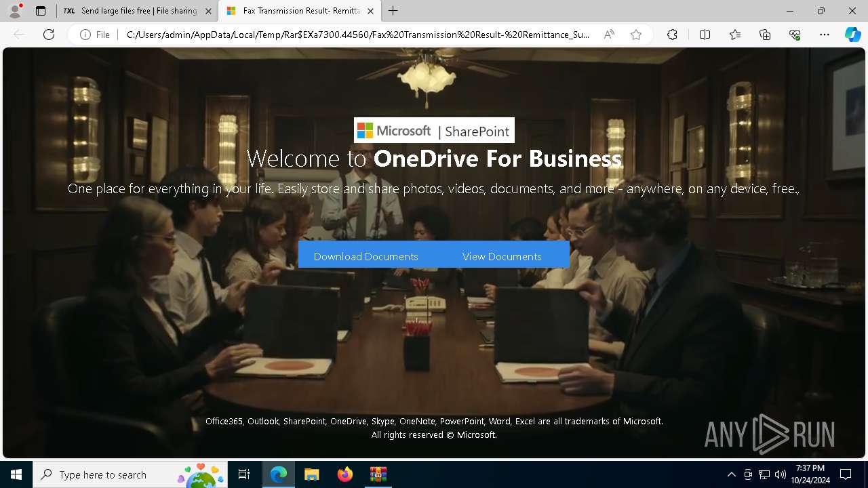The width and height of the screenshot is (868, 488).
Task: Show hidden system tray icons
Action: 731,474
